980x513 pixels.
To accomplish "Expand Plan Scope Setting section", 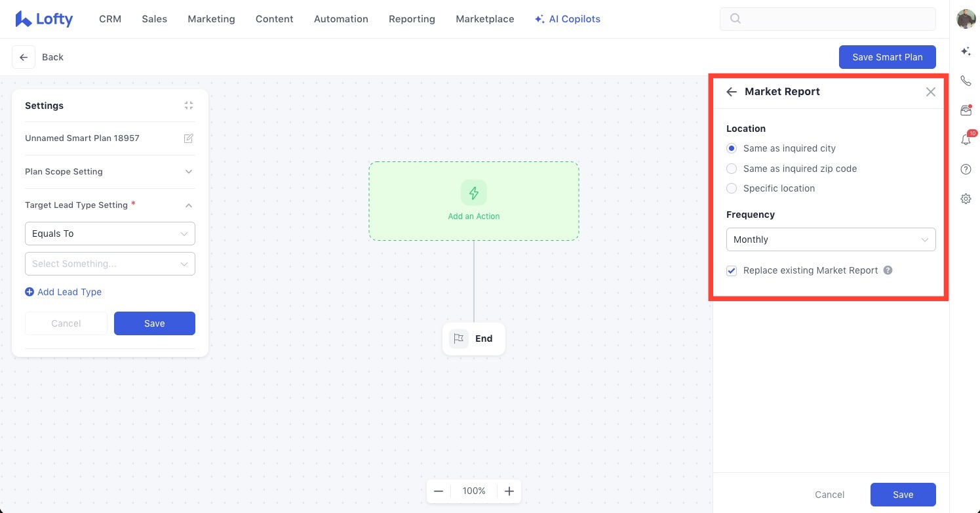I will [109, 172].
